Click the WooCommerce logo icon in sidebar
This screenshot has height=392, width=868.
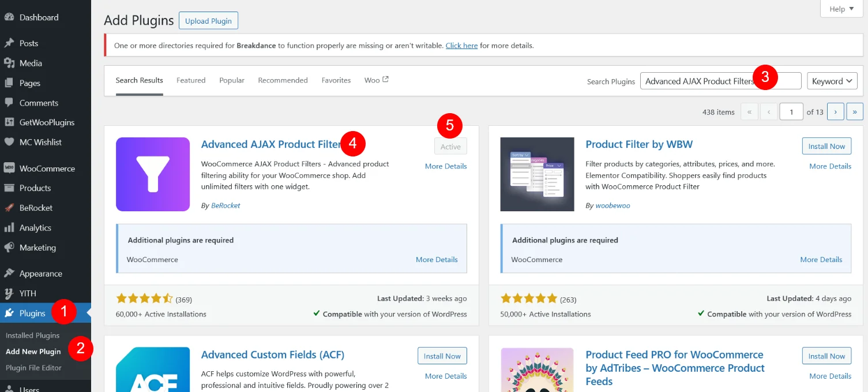(x=9, y=169)
